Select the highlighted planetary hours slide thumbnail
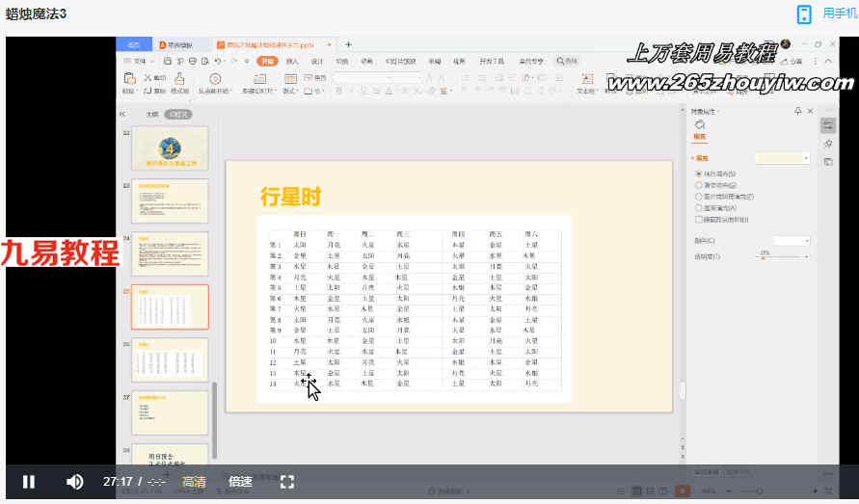 point(171,306)
